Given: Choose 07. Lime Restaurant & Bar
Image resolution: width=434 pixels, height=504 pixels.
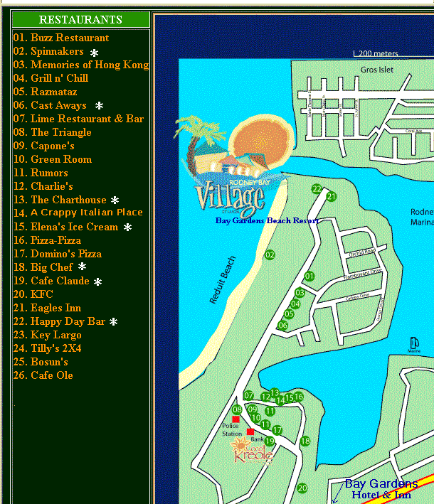Looking at the screenshot, I should point(78,119).
